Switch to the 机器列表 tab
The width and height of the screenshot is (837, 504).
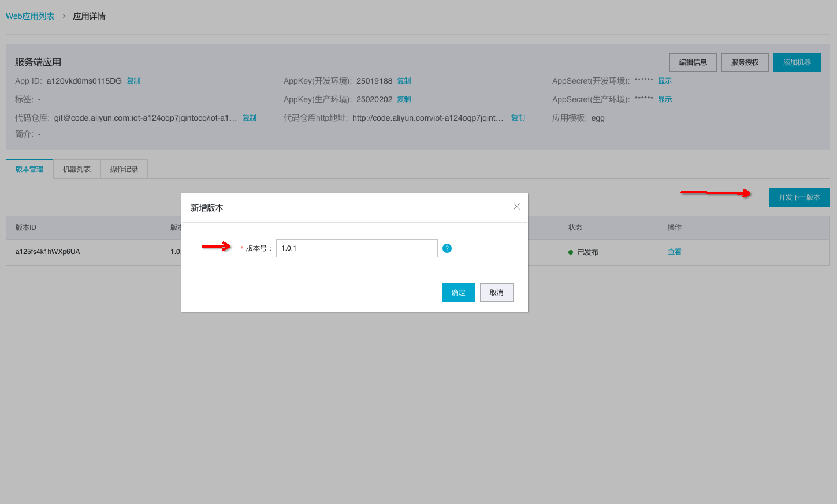point(77,169)
